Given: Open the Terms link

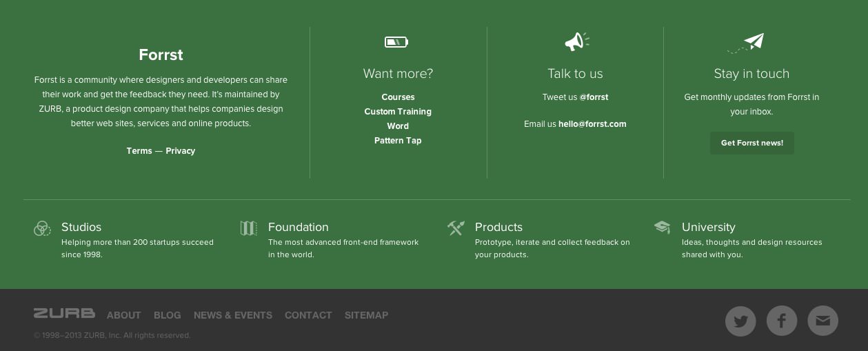Looking at the screenshot, I should click(x=139, y=151).
